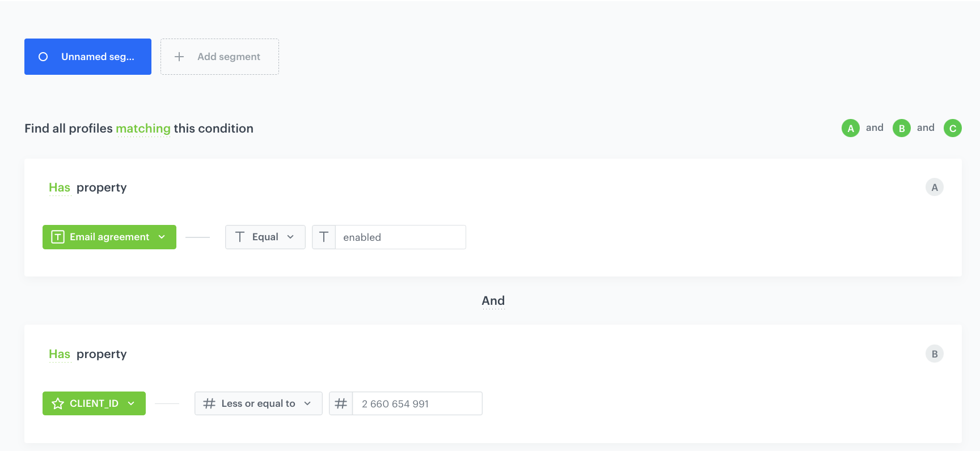This screenshot has width=980, height=451.
Task: Click the circle icon on Unnamed segment tab
Action: pos(43,57)
